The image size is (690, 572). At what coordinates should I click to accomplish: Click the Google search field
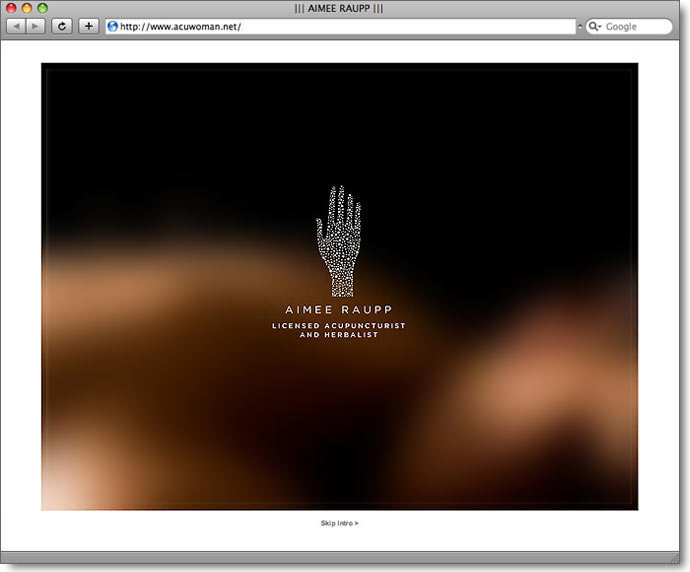pyautogui.click(x=629, y=26)
